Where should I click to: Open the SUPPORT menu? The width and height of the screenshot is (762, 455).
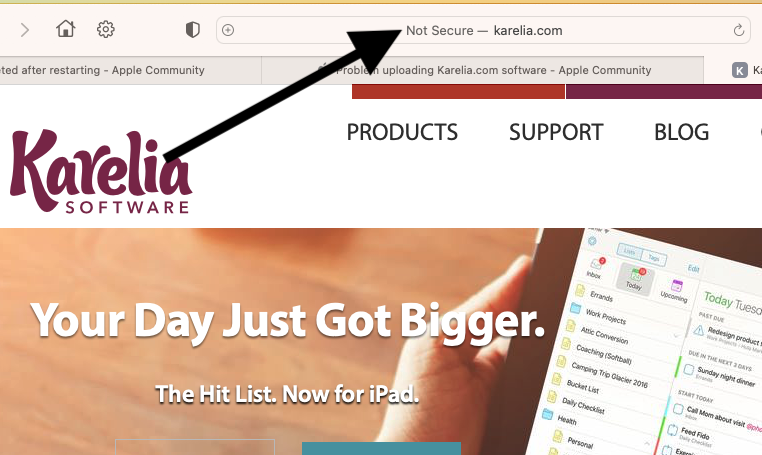[x=556, y=132]
